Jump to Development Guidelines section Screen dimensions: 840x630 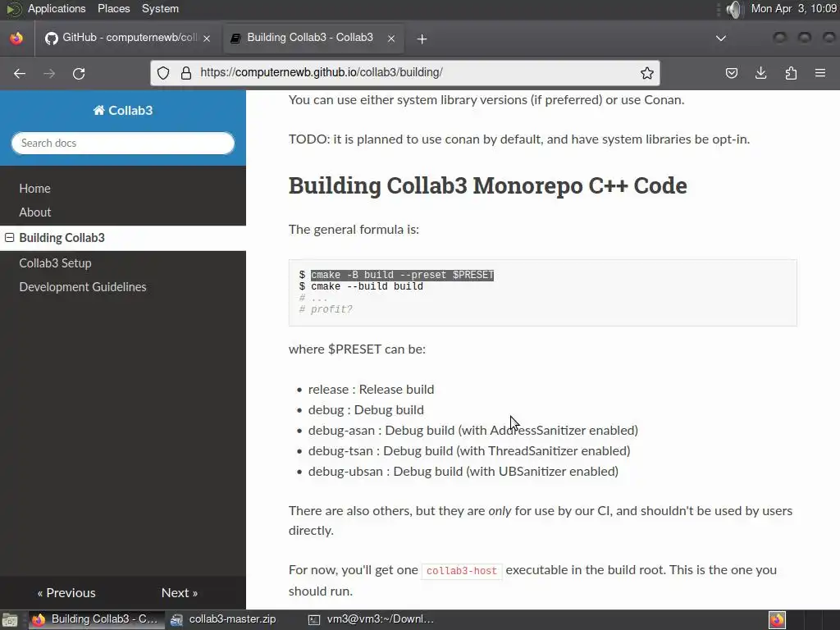83,287
